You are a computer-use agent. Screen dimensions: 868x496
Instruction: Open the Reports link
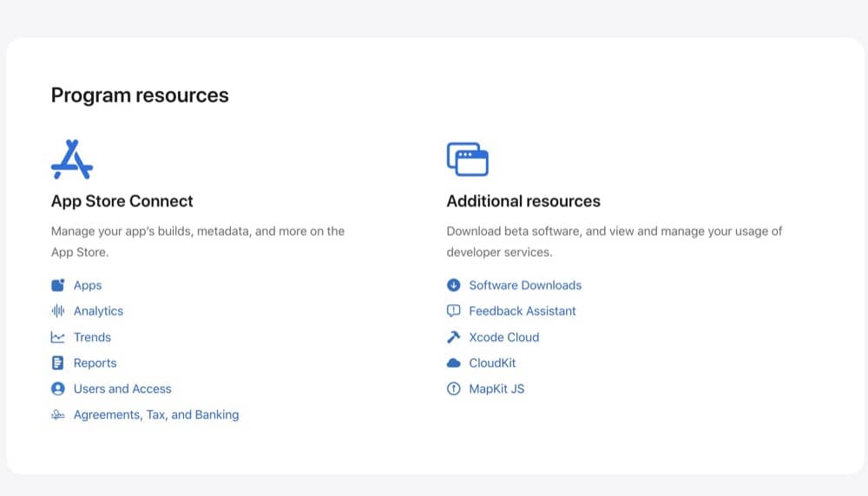(95, 363)
